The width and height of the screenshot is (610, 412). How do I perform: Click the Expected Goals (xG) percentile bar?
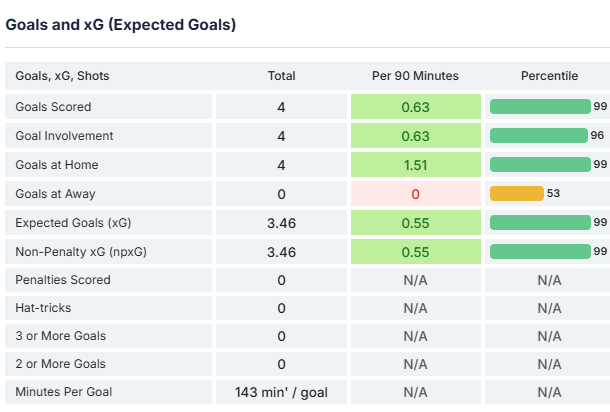pyautogui.click(x=540, y=223)
